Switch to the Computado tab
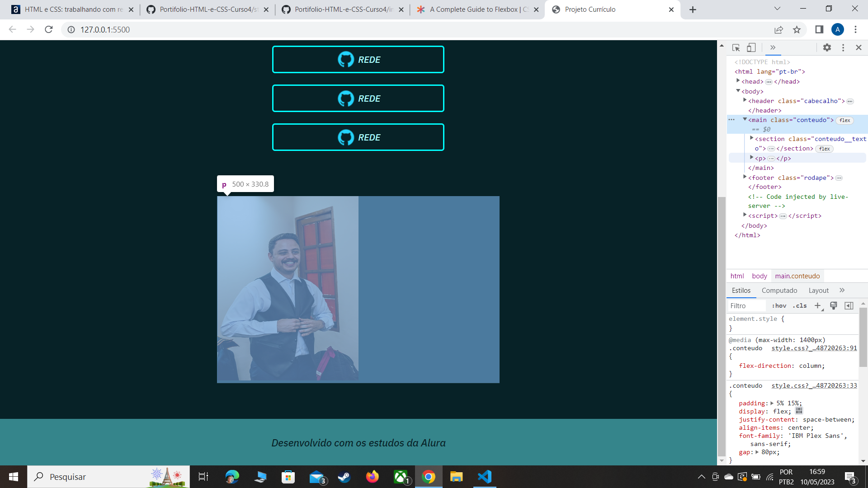 click(779, 291)
